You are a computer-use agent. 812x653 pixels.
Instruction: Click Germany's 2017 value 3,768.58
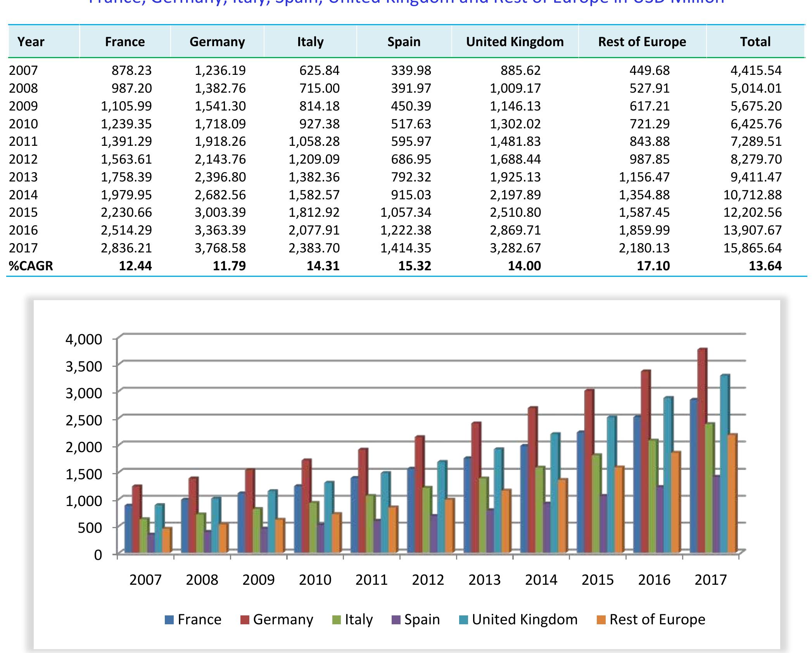pyautogui.click(x=220, y=248)
